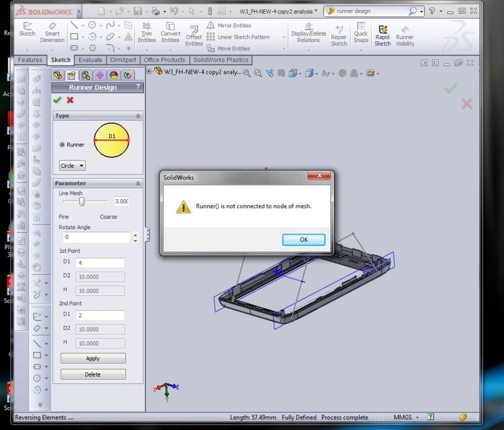Open Display/Delete Relations tool
The width and height of the screenshot is (504, 430).
309,33
